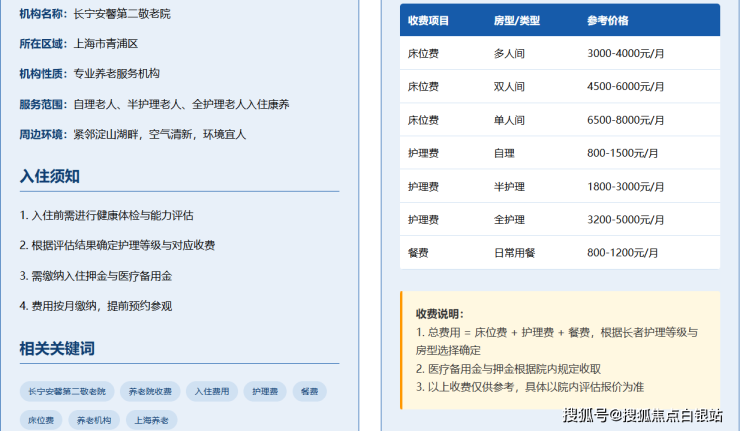Click the 机构性质 line 专业养老服务机构

click(x=90, y=74)
